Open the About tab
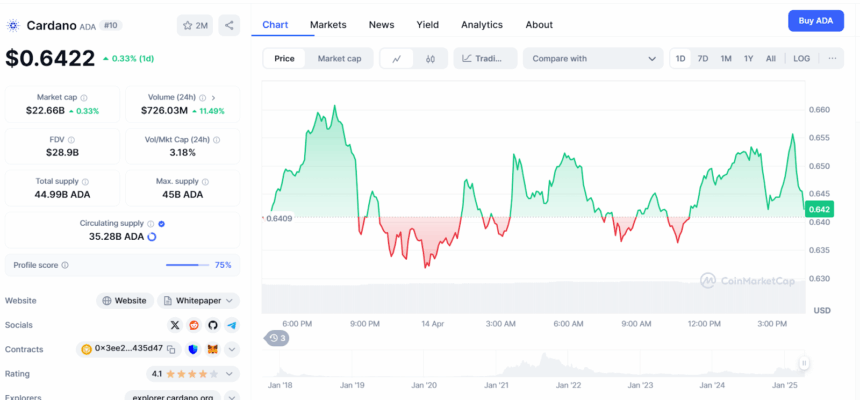 [539, 25]
